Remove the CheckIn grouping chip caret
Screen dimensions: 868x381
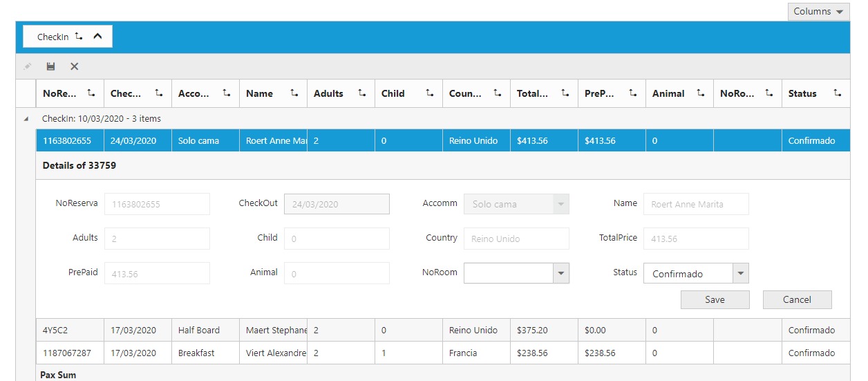click(x=97, y=37)
